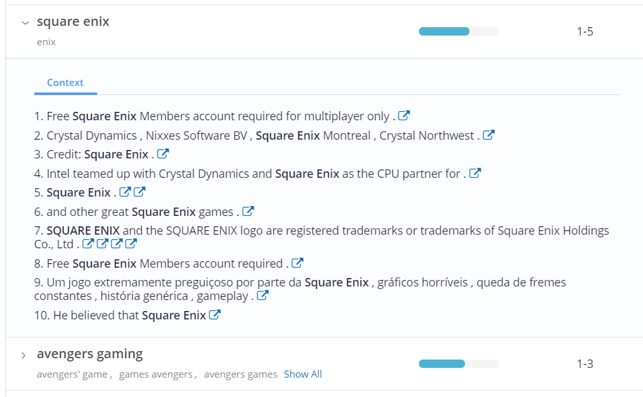Screen dimensions: 643x397
Task: Click Show All for avengers gaming variants
Action: (x=303, y=374)
